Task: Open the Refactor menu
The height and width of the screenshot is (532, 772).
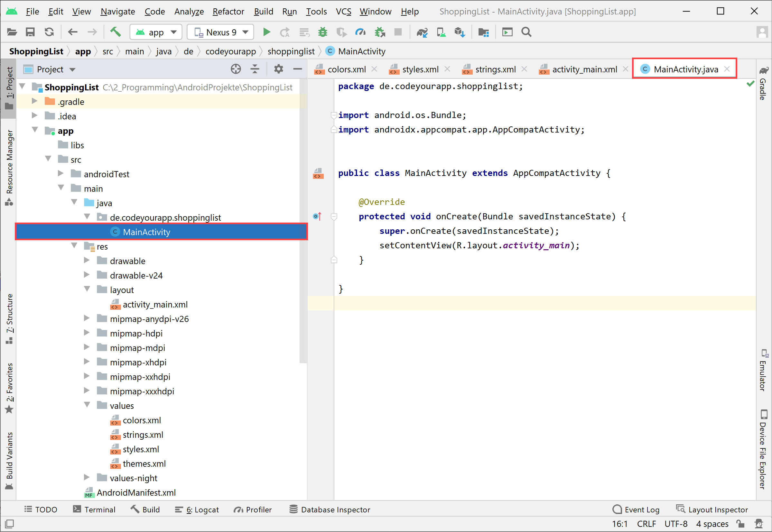Action: (228, 11)
